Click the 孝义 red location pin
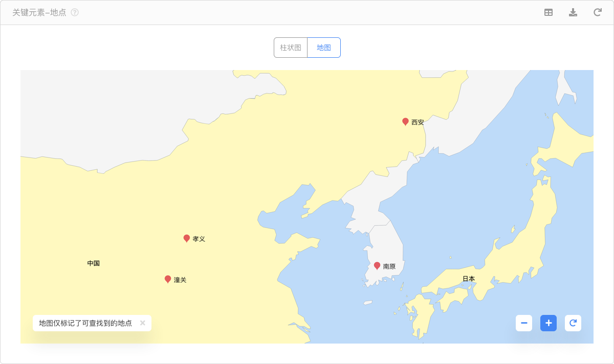614x364 pixels. (x=187, y=238)
